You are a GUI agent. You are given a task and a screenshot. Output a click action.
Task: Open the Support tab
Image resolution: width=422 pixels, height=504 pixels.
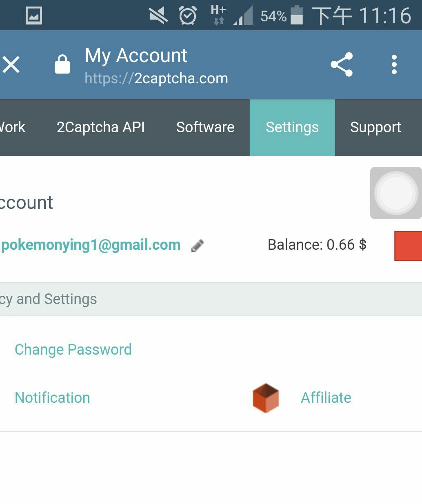pyautogui.click(x=375, y=127)
